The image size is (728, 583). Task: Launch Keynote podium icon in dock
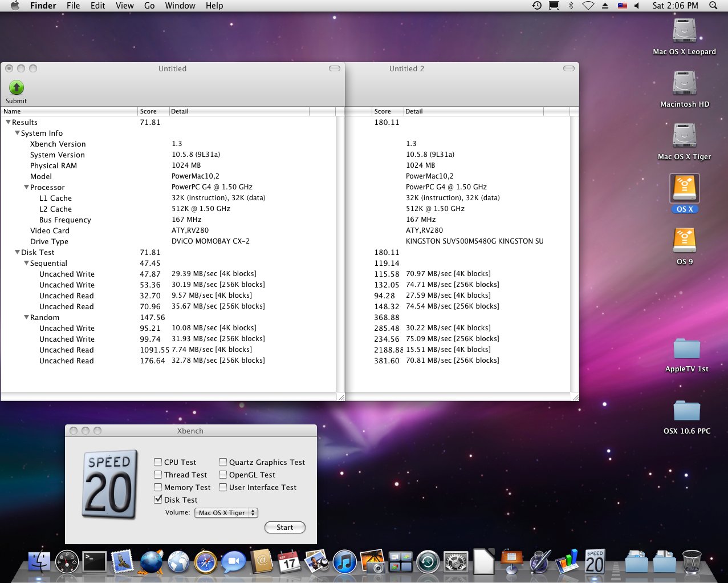click(x=511, y=562)
